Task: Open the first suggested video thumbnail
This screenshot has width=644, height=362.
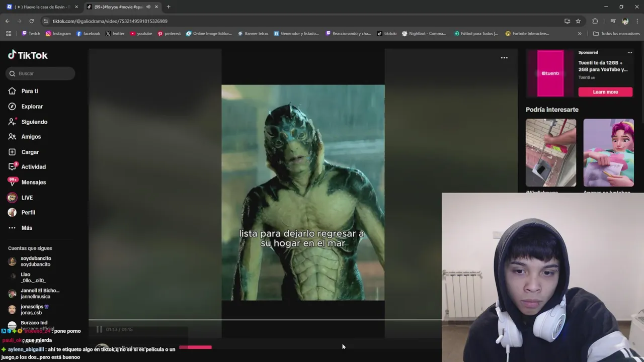Action: (x=551, y=152)
